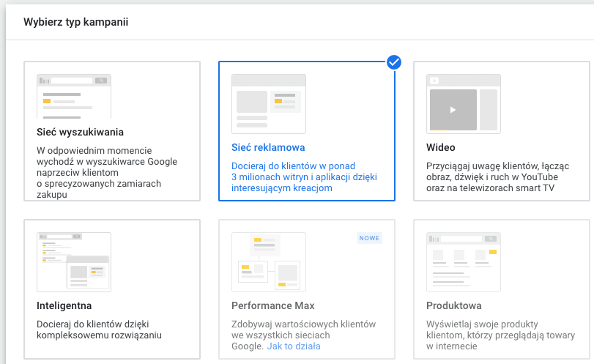The height and width of the screenshot is (364, 594).
Task: Open the Jak to działa link
Action: (294, 346)
